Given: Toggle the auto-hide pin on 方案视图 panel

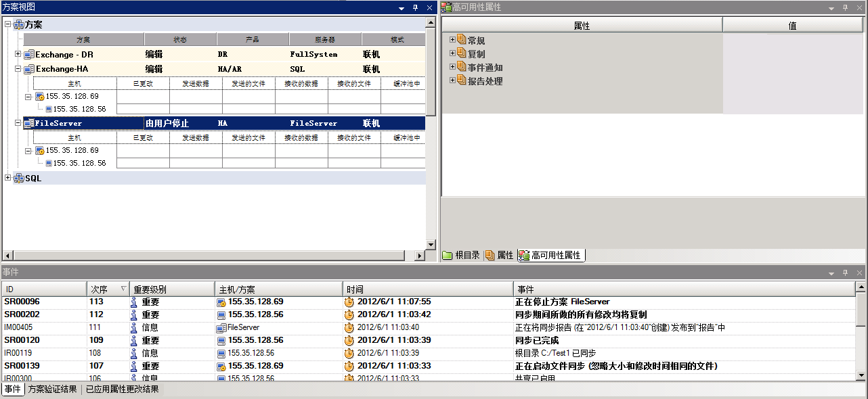Looking at the screenshot, I should (415, 7).
